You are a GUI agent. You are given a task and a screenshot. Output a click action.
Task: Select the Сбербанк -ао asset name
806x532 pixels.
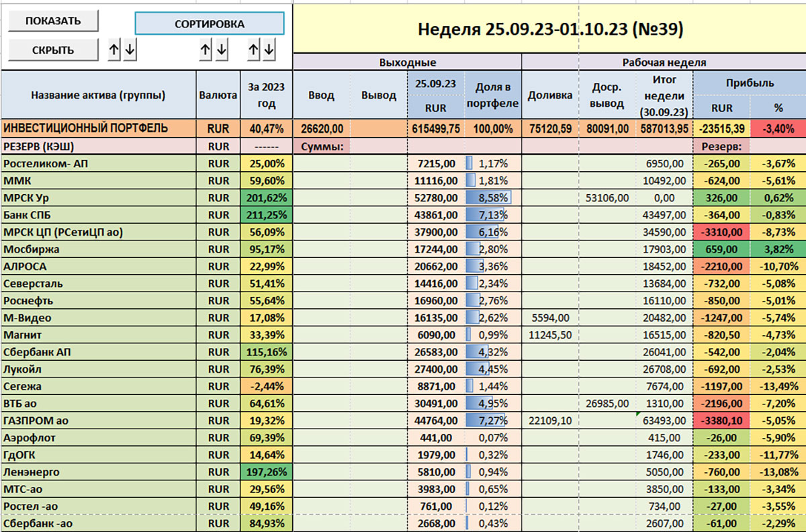pos(98,523)
